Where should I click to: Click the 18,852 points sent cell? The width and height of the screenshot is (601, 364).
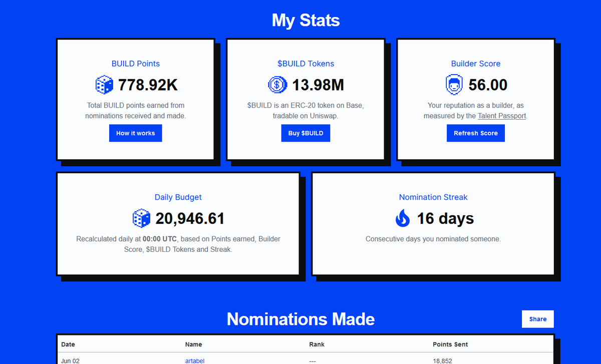point(442,360)
